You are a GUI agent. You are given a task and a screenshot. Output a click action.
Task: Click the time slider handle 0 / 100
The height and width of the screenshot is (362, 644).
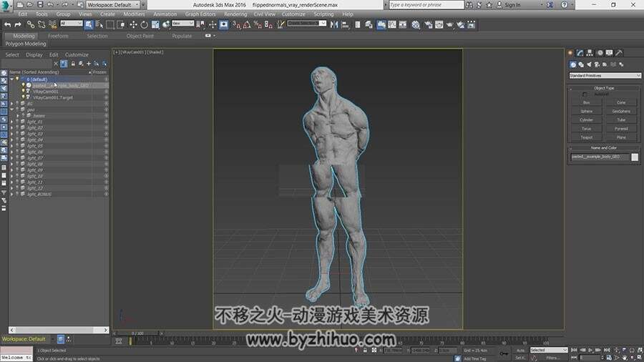[137, 333]
